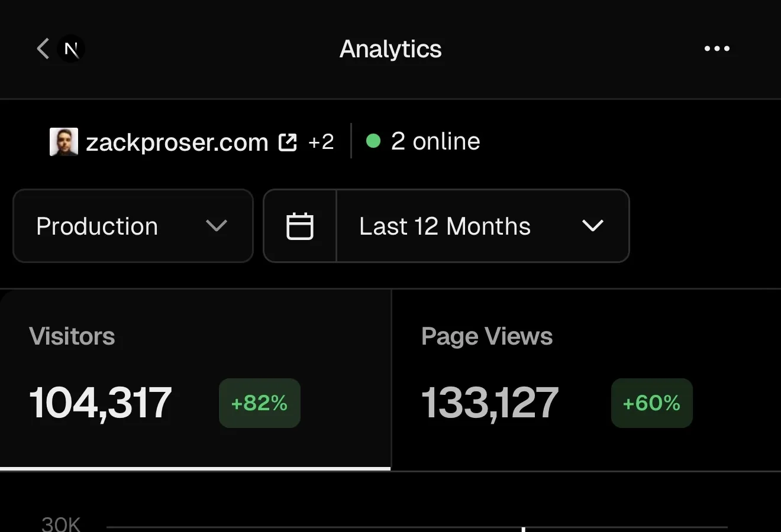
Task: Open the Production environment dropdown
Action: click(x=133, y=226)
